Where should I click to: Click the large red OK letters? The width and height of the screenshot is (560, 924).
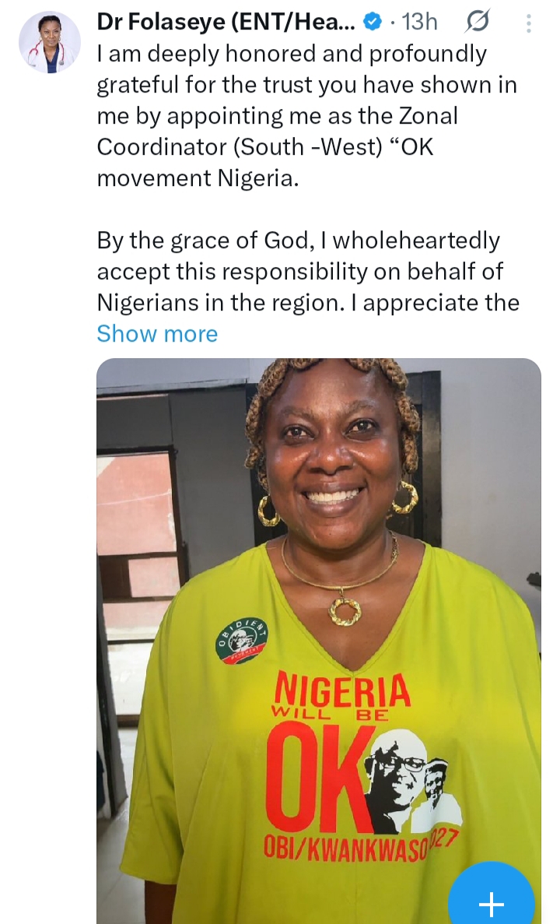coord(316,771)
